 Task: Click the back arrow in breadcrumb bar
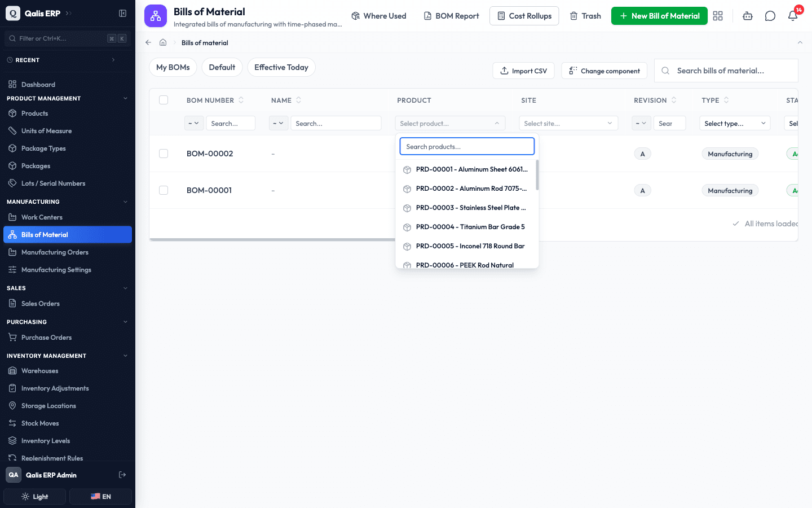click(x=148, y=42)
